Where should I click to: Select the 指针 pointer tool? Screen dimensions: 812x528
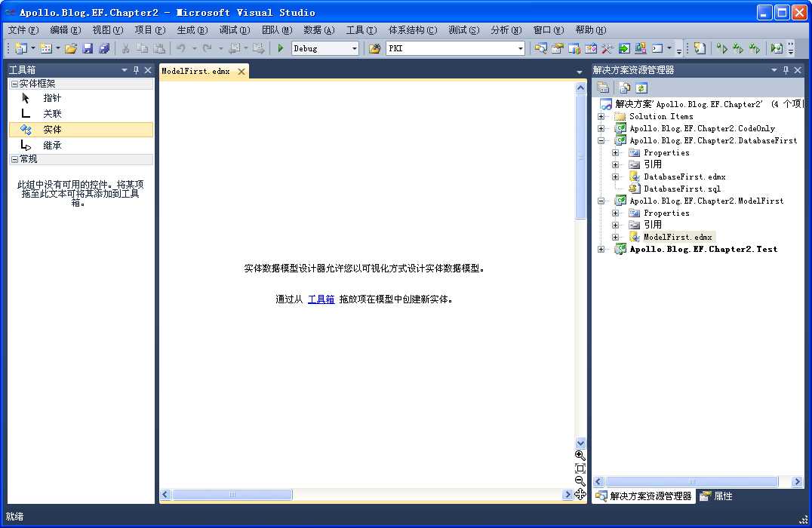pyautogui.click(x=81, y=98)
